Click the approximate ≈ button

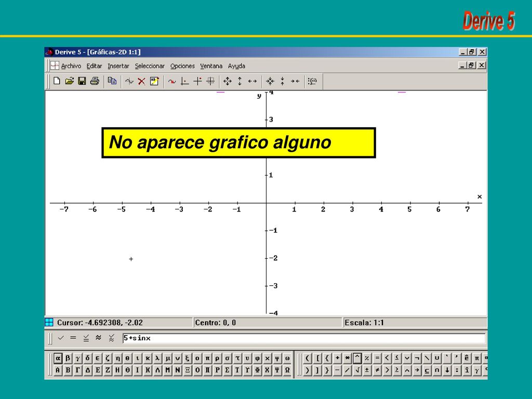point(98,337)
